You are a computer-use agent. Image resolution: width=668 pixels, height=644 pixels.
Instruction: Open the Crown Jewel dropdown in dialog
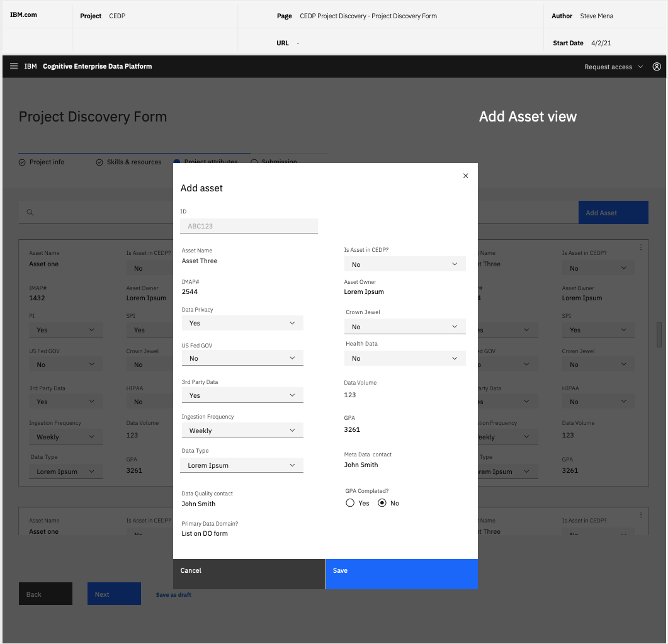coord(405,327)
